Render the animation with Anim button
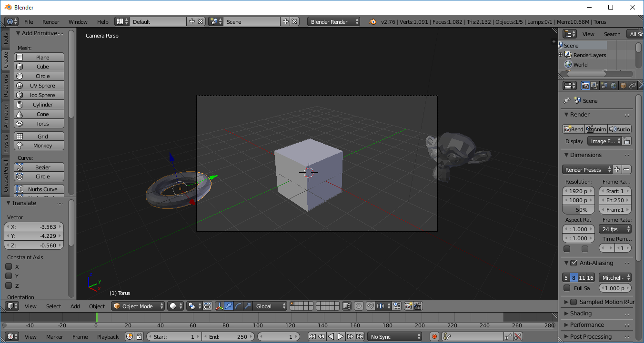The height and width of the screenshot is (343, 644). click(596, 129)
